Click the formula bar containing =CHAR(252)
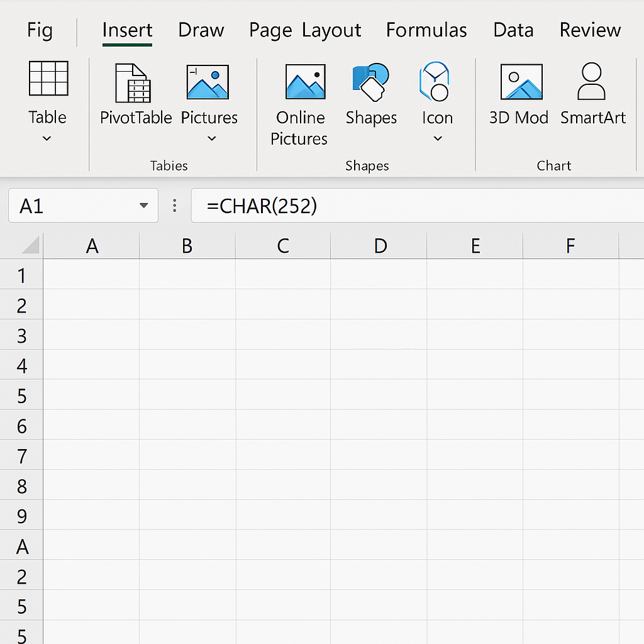Viewport: 644px width, 644px height. 415,206
